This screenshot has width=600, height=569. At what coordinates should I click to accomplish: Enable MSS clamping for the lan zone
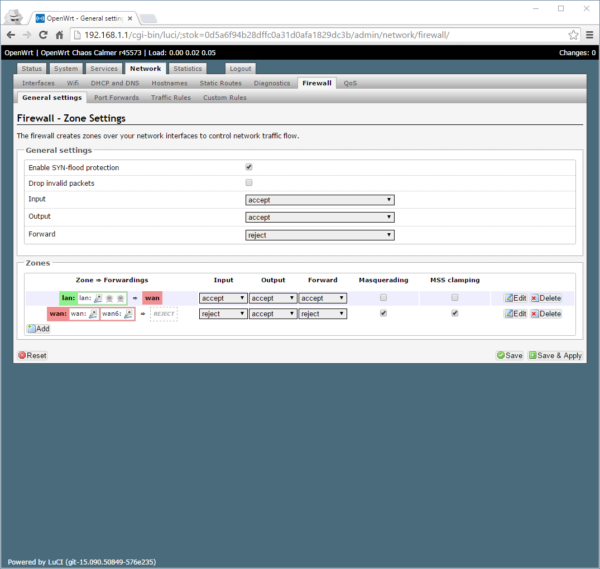[455, 298]
